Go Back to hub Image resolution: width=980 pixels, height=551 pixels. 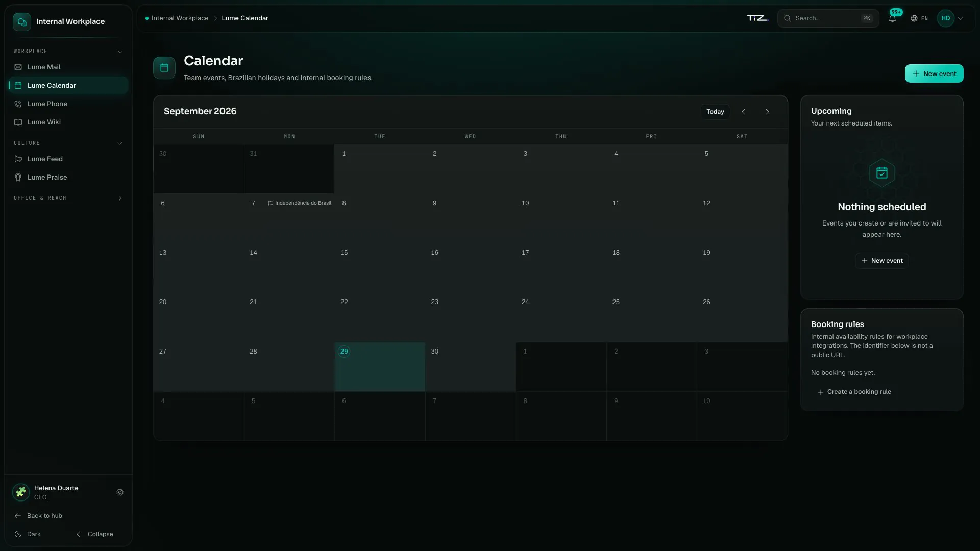38,516
